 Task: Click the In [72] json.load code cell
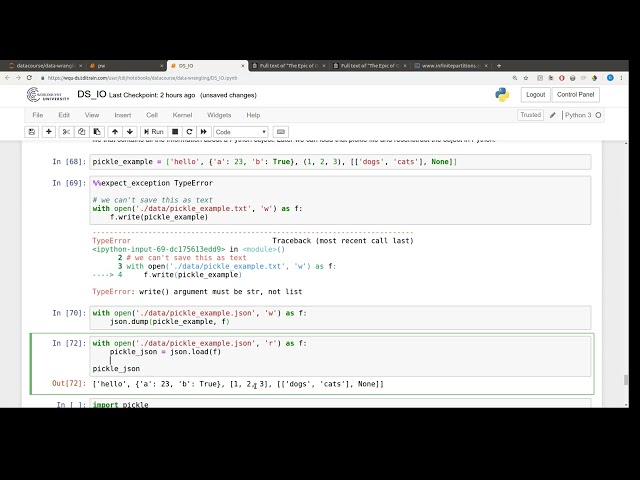click(340, 356)
